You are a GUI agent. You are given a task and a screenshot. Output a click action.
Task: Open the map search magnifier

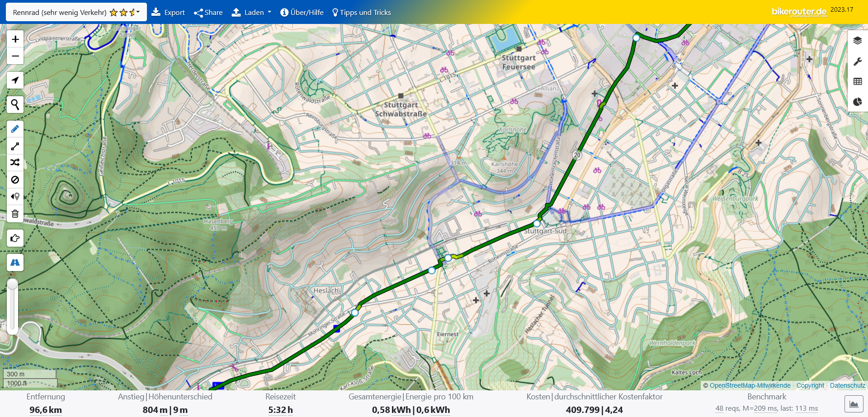pos(15,105)
